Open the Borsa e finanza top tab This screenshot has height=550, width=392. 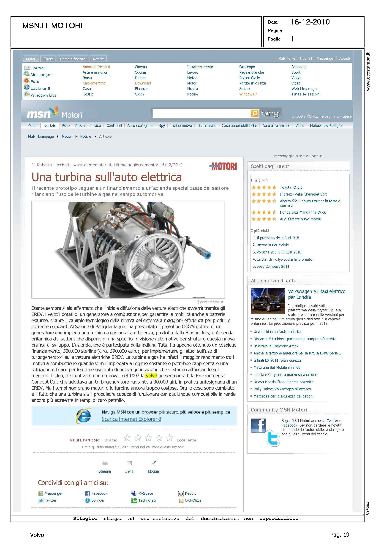pos(72,59)
